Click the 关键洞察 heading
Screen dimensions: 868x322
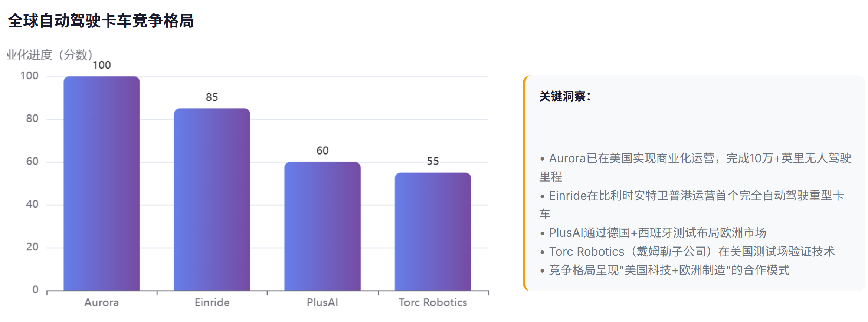pos(564,96)
